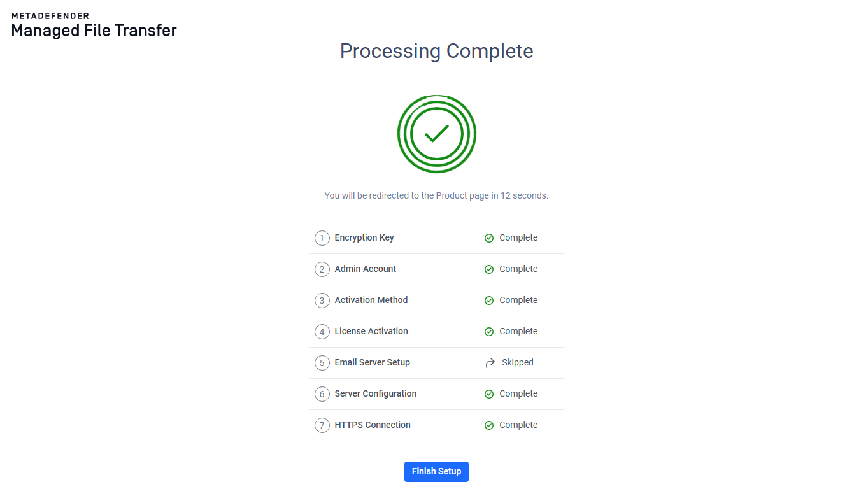Select the Processing Complete heading
This screenshot has width=868, height=496.
point(436,51)
